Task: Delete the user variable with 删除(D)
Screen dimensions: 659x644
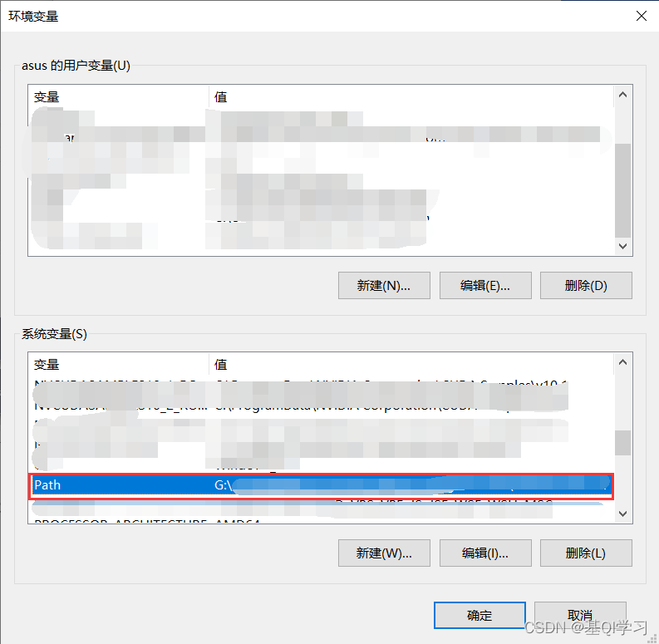Action: pyautogui.click(x=586, y=285)
